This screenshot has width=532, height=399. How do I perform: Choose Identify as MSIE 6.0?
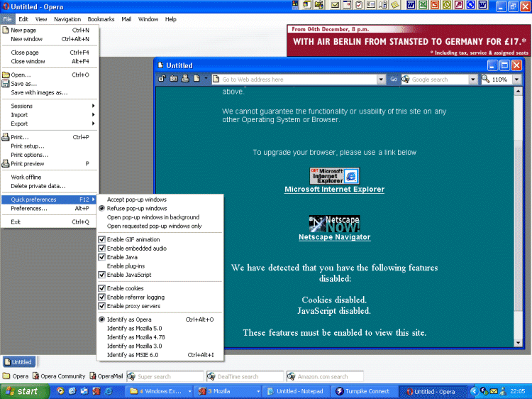click(160, 355)
